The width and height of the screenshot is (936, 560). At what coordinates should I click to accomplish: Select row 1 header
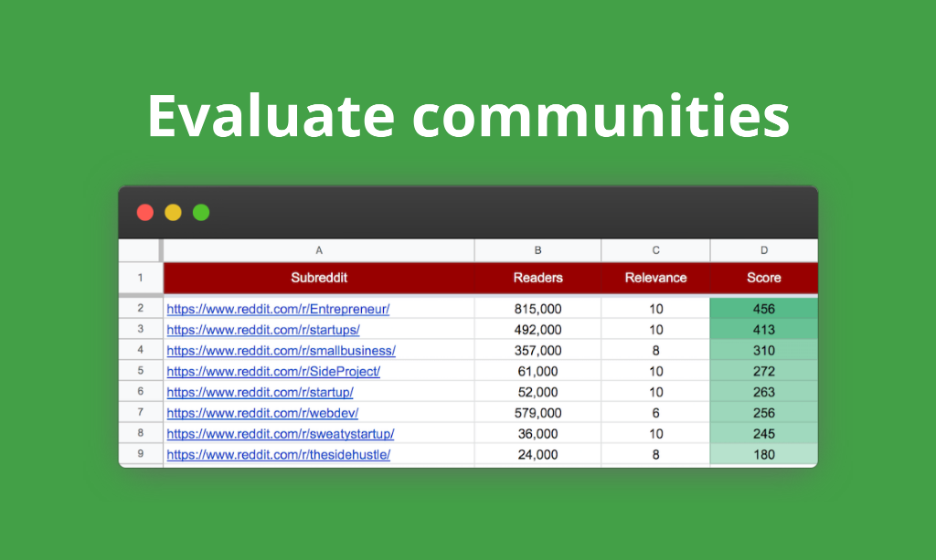[x=141, y=279]
